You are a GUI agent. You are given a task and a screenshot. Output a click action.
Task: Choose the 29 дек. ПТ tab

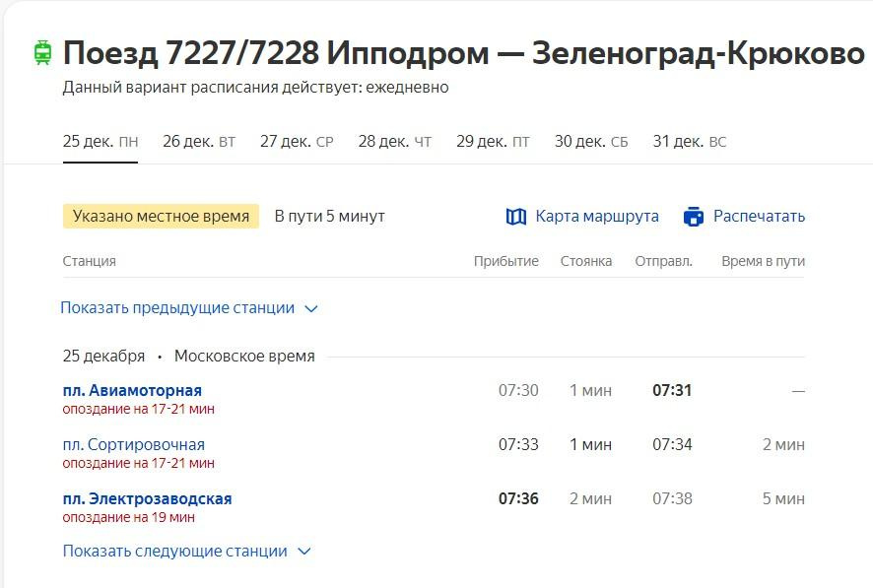click(493, 142)
